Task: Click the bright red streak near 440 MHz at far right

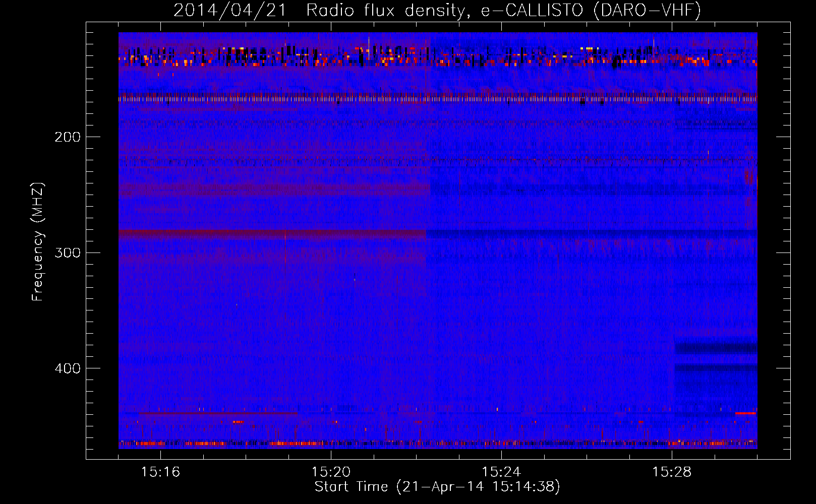Action: point(745,413)
